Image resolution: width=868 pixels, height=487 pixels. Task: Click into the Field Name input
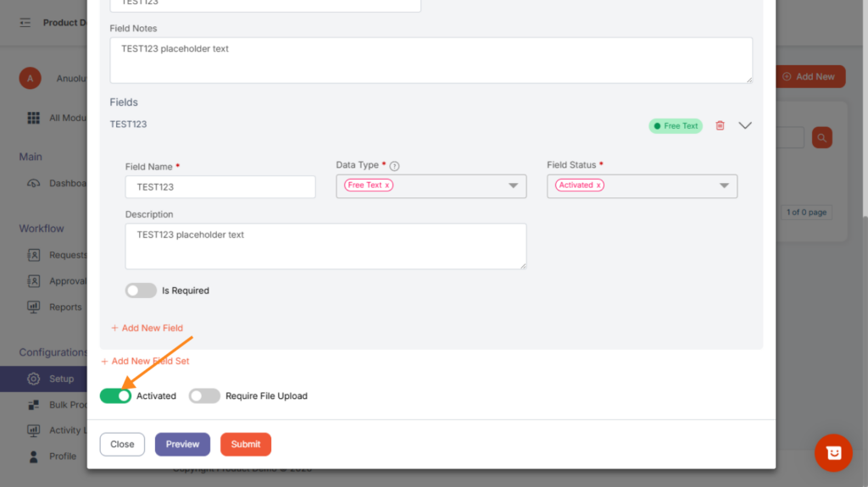click(x=220, y=187)
